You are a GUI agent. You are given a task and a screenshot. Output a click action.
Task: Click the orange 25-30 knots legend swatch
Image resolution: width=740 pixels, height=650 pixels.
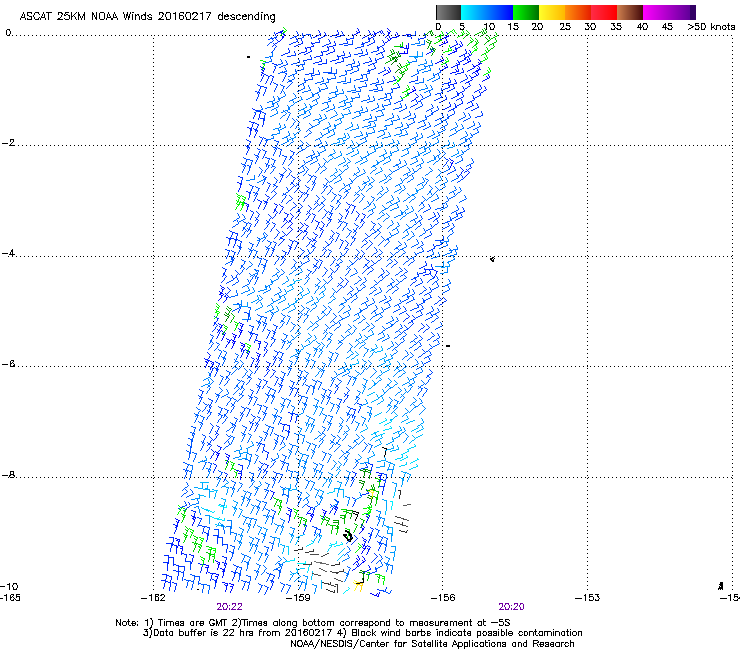click(578, 12)
